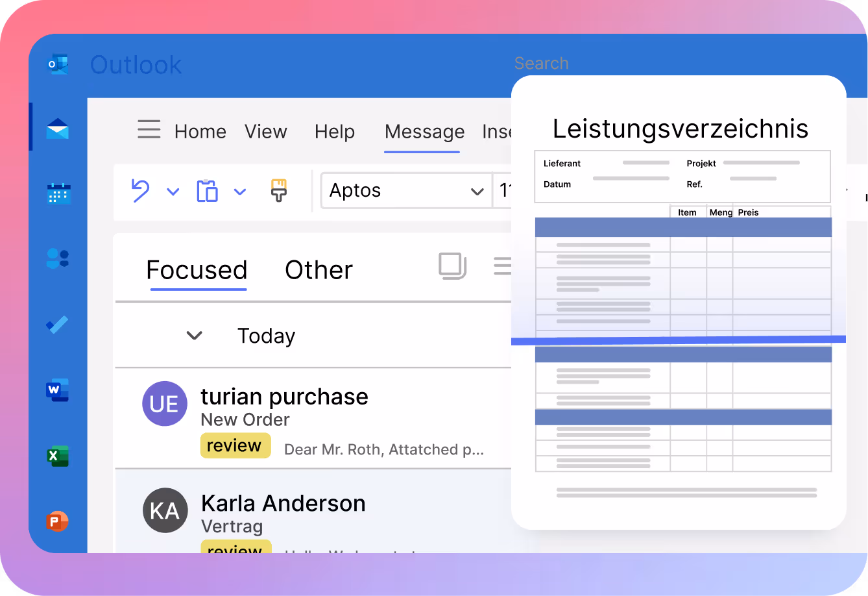868x596 pixels.
Task: Click the Preis column header
Action: point(748,212)
